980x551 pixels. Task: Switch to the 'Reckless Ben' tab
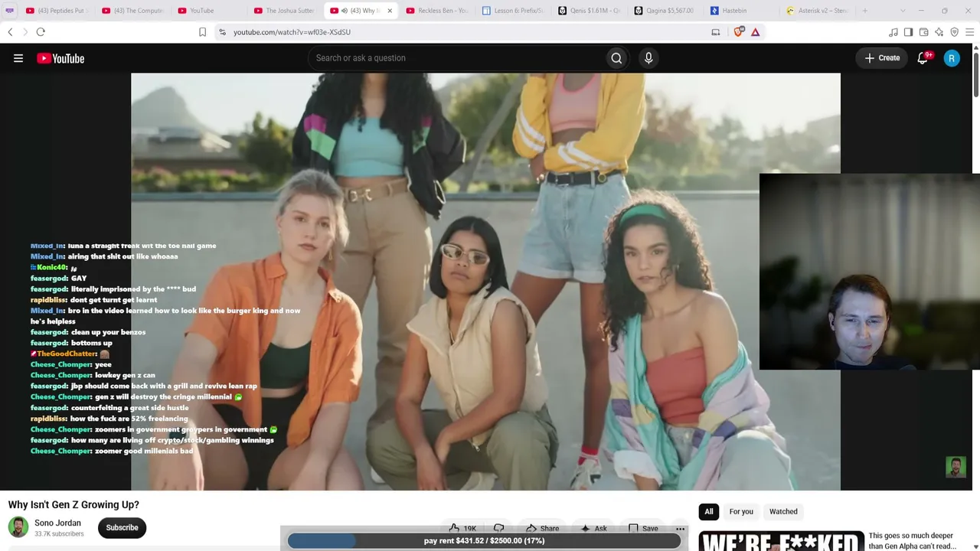click(x=436, y=11)
